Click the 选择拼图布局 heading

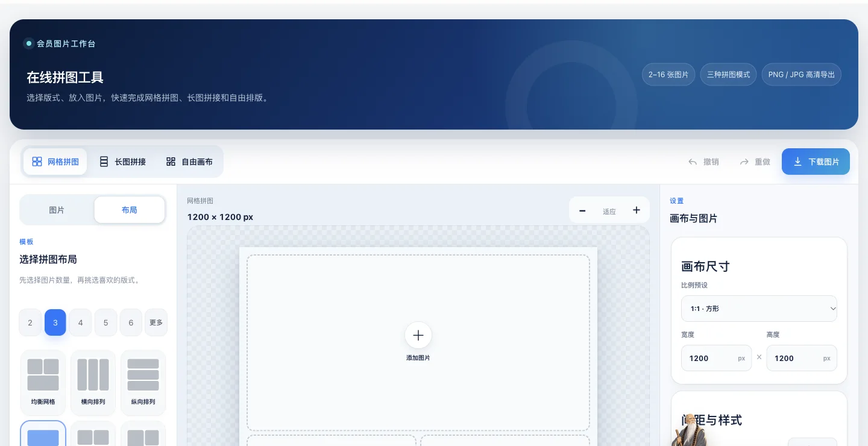coord(48,259)
